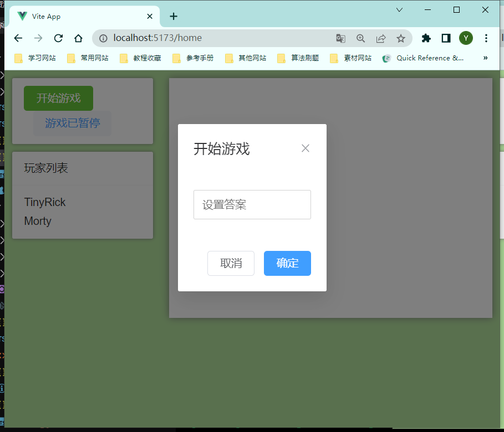Open a new browser tab

pyautogui.click(x=174, y=17)
